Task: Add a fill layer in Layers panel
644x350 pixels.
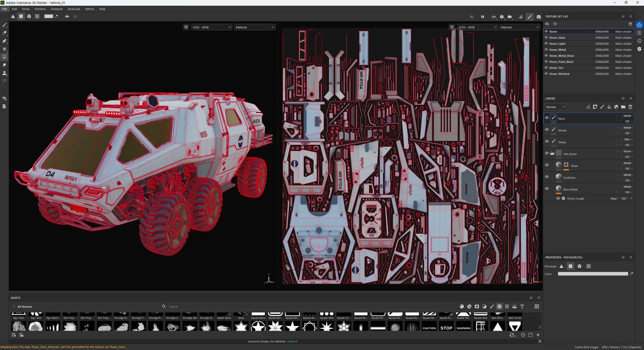Action: [609, 107]
